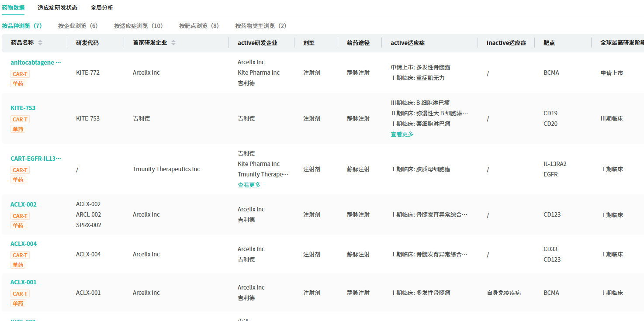The image size is (644, 321).
Task: Click KITE-753 in the 研发代码 column
Action: click(88, 118)
